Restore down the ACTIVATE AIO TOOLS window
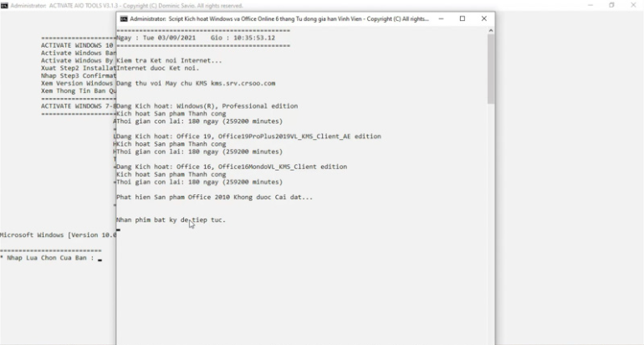Viewport: 644px width, 345px height. (611, 5)
